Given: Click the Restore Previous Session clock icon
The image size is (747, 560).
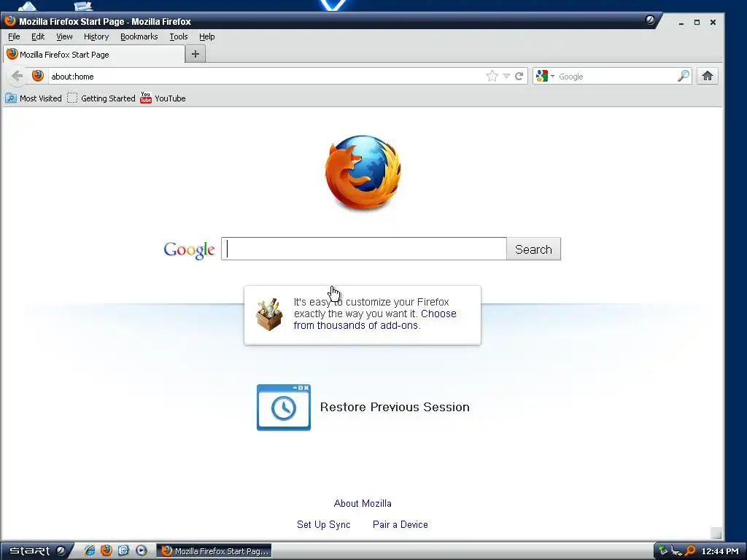Looking at the screenshot, I should point(284,408).
